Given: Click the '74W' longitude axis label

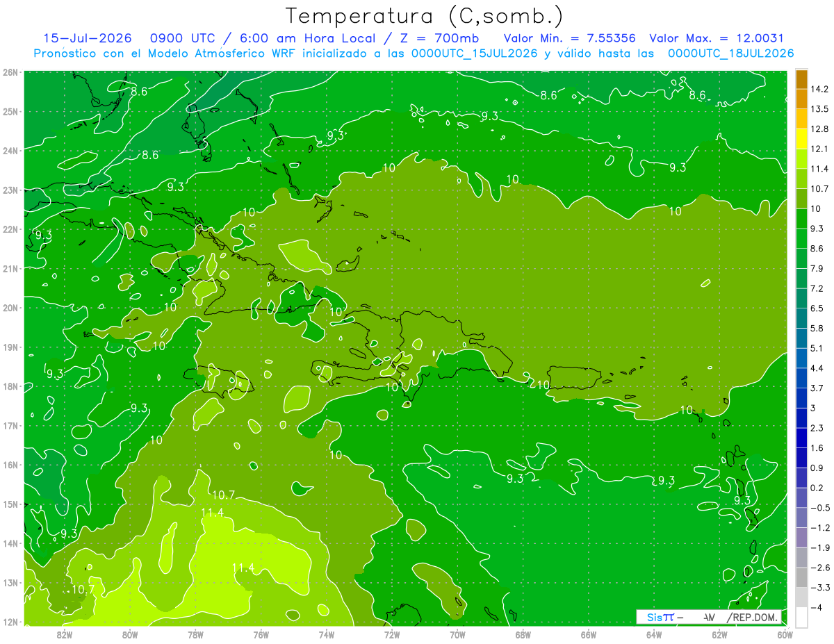Looking at the screenshot, I should tap(327, 634).
